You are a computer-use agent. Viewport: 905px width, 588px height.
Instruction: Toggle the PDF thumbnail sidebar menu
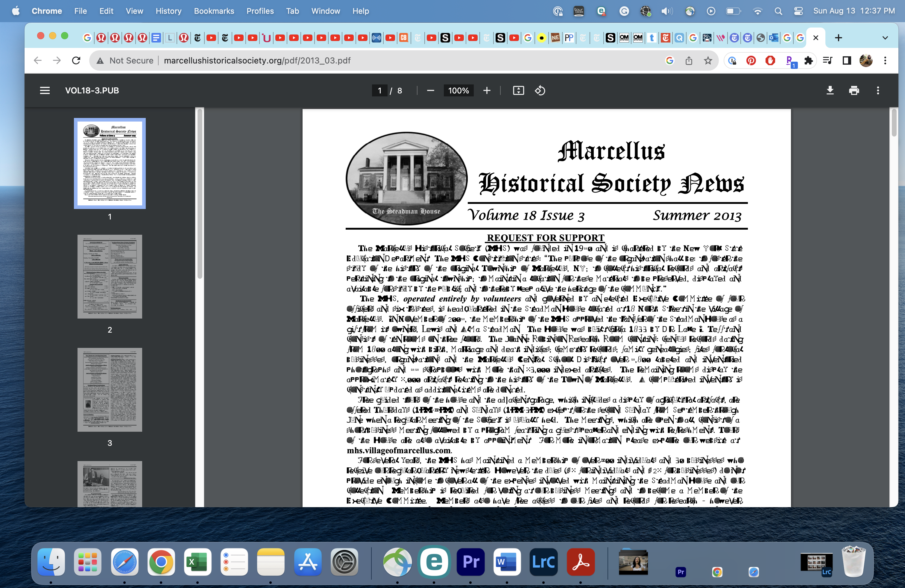45,90
